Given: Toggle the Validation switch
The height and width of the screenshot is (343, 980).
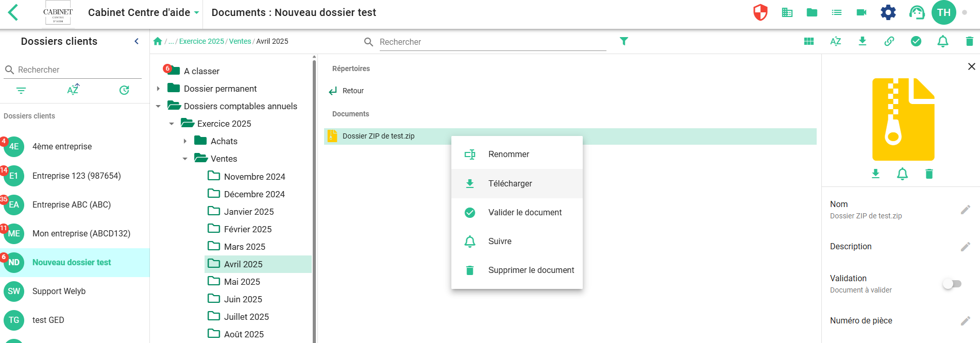Looking at the screenshot, I should pos(952,284).
